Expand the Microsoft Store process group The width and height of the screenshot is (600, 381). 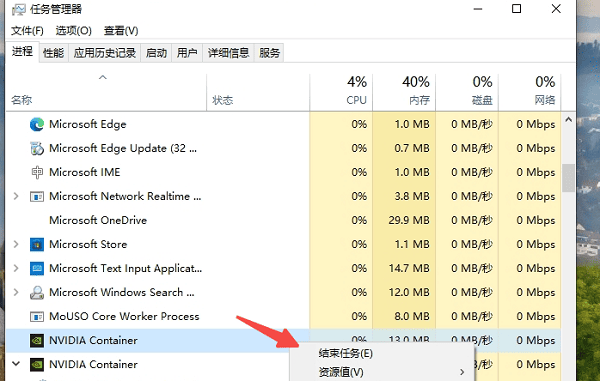[16, 244]
